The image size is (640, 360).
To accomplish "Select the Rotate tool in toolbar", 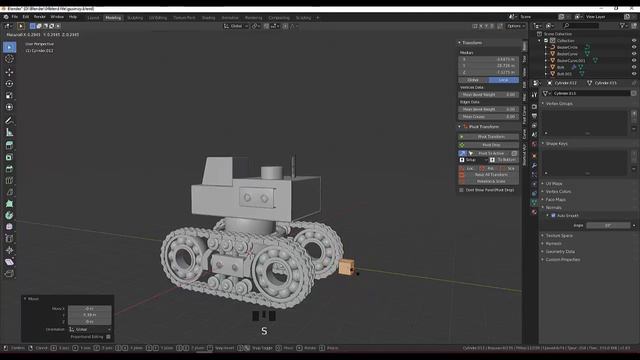I will point(9,84).
